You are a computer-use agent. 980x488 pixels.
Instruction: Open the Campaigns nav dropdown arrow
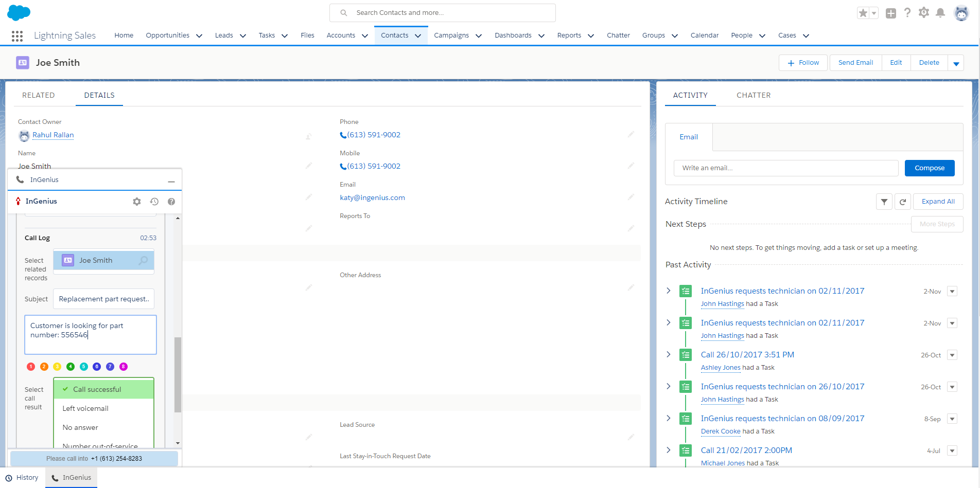pos(479,36)
